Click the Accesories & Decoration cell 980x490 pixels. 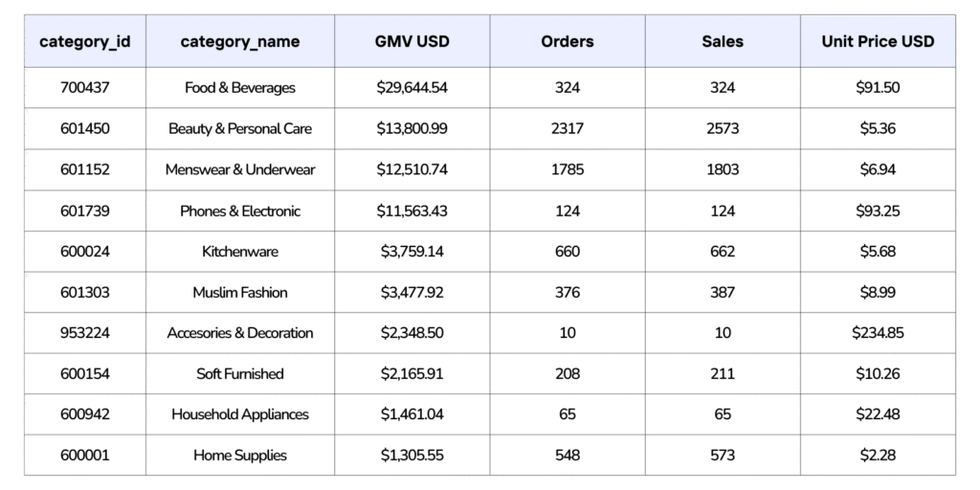click(x=240, y=333)
